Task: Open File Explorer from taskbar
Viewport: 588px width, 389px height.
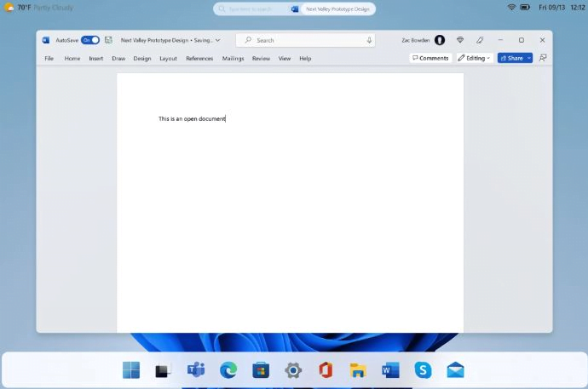Action: click(x=358, y=370)
